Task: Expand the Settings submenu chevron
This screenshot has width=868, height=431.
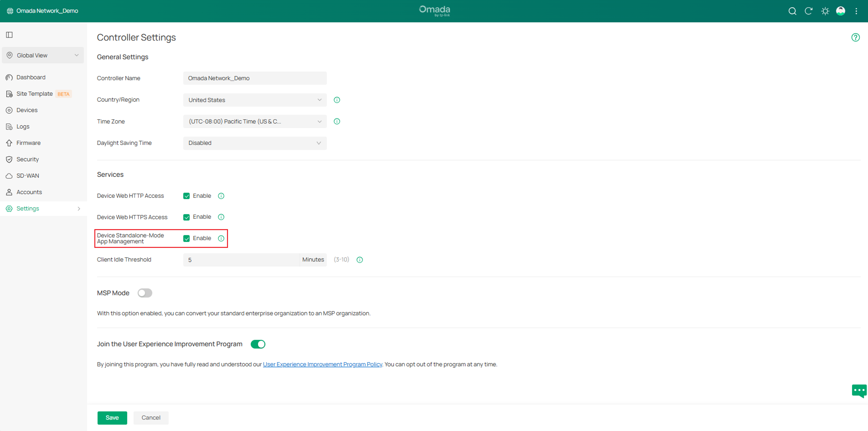Action: coord(79,209)
